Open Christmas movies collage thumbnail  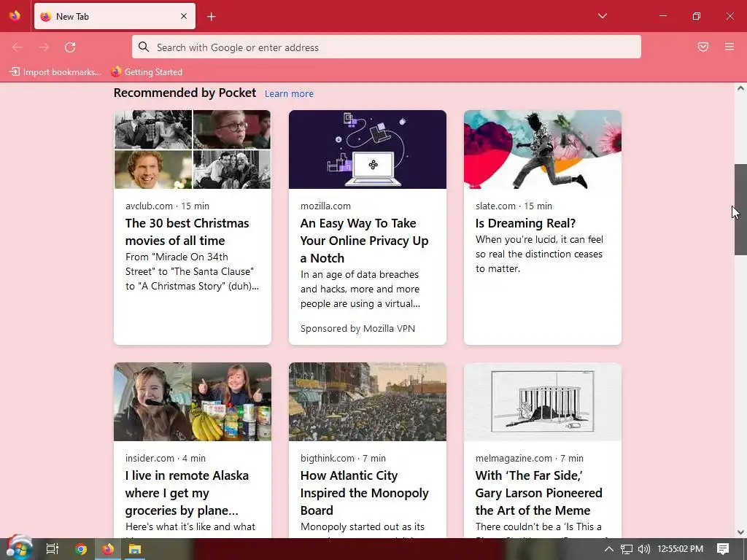(x=193, y=149)
